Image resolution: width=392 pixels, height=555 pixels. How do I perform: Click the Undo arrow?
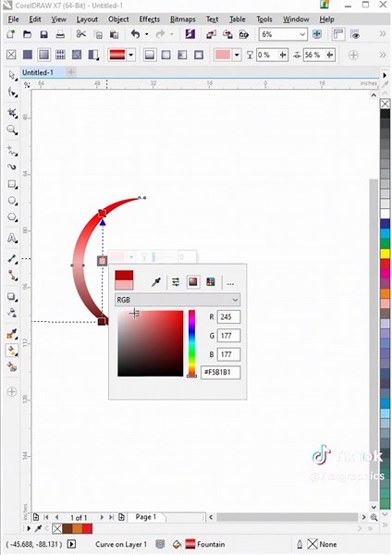pos(135,34)
